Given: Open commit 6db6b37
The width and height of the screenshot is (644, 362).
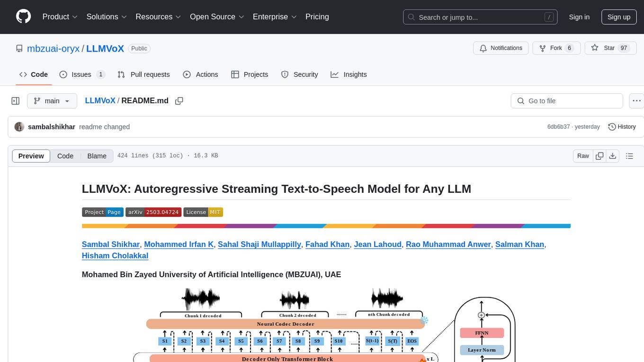Looking at the screenshot, I should 559,127.
